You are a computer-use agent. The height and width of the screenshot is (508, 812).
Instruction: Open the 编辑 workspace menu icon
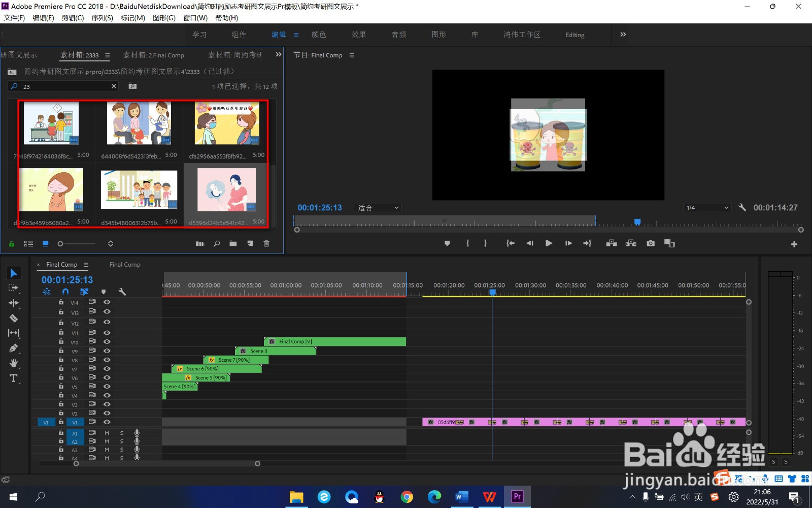296,35
